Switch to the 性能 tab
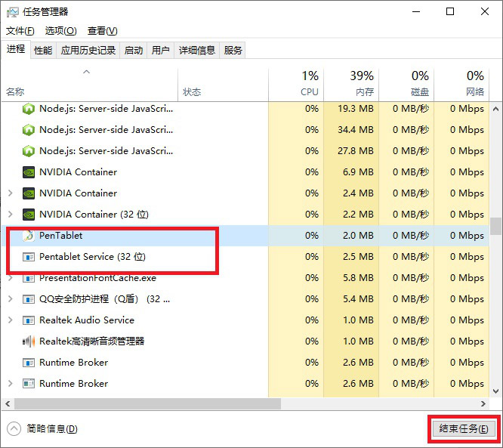 43,51
